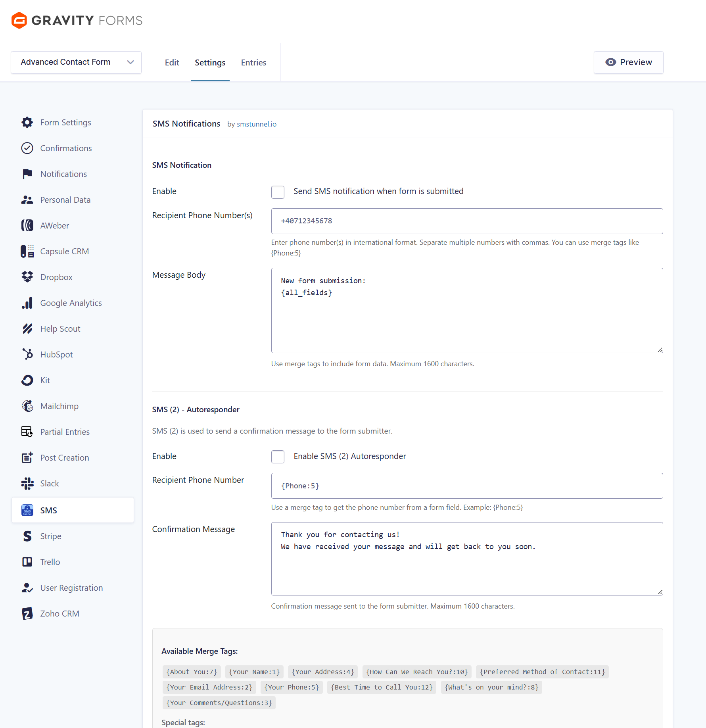Open the Slack integration icon
706x728 pixels.
point(27,483)
